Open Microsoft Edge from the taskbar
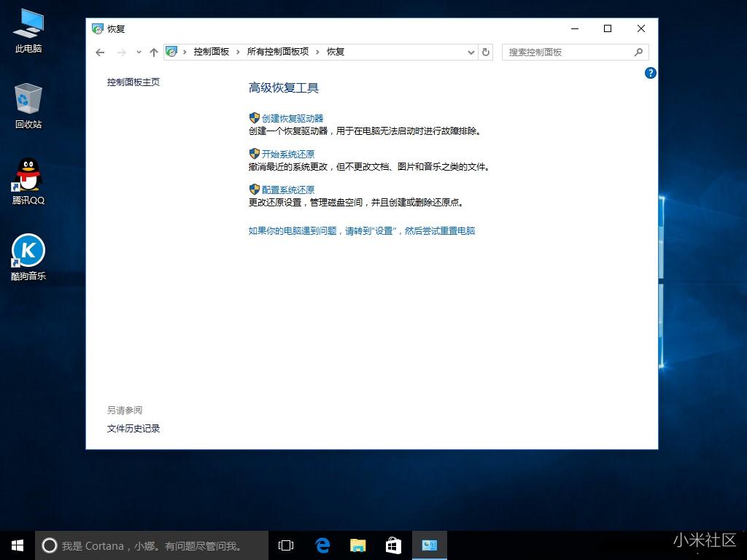 [x=322, y=545]
